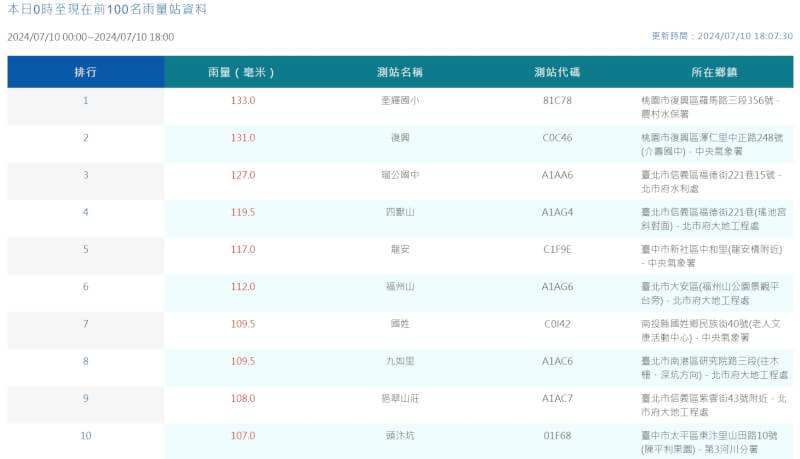
Task: Click the address in the 01F68 row
Action: pyautogui.click(x=709, y=442)
